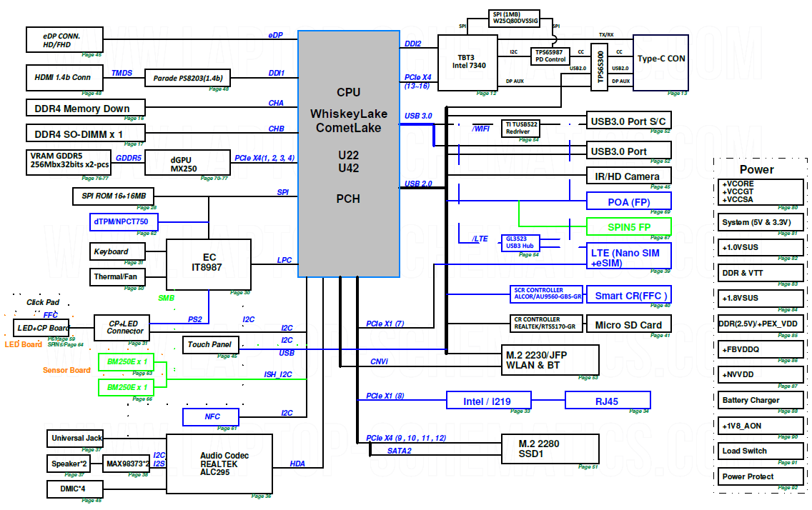Select the HDMI 1.4b Conn block
The image size is (812, 510).
pyautogui.click(x=64, y=78)
